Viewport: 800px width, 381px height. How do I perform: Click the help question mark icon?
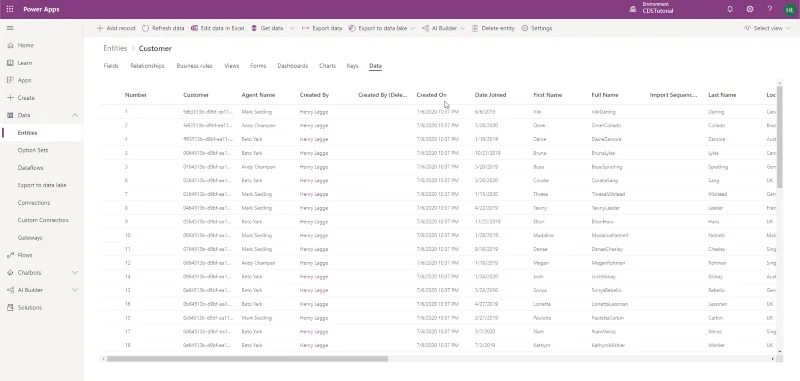point(770,9)
